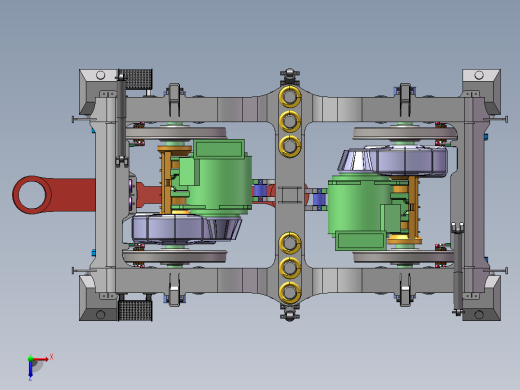
Task: Select the red drawbar ring eye
Action: point(32,195)
